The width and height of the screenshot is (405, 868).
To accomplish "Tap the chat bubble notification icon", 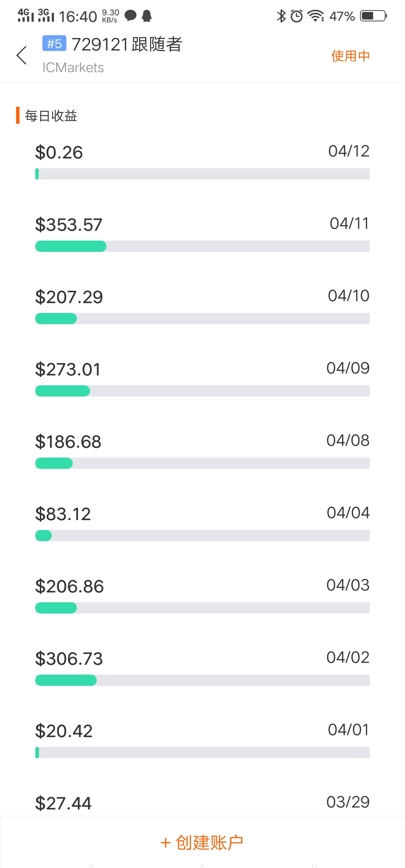I will (x=130, y=16).
